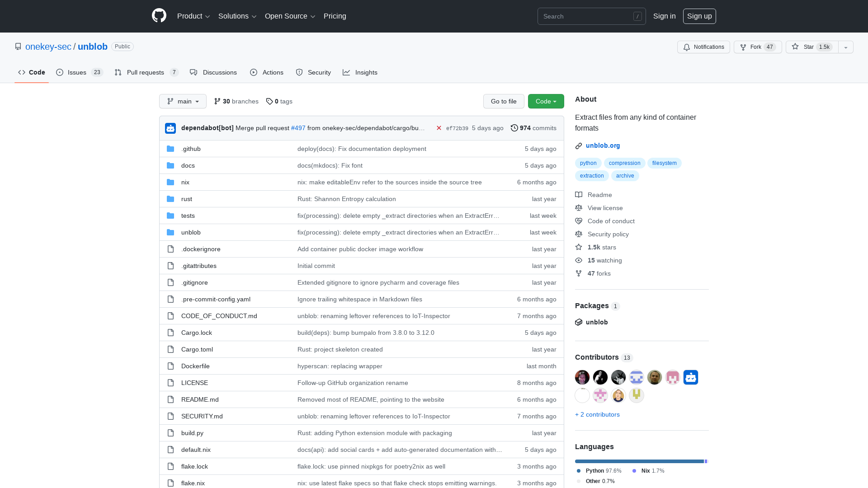Click the file icon beside Dockerfile
Image resolution: width=868 pixels, height=488 pixels.
pyautogui.click(x=170, y=366)
